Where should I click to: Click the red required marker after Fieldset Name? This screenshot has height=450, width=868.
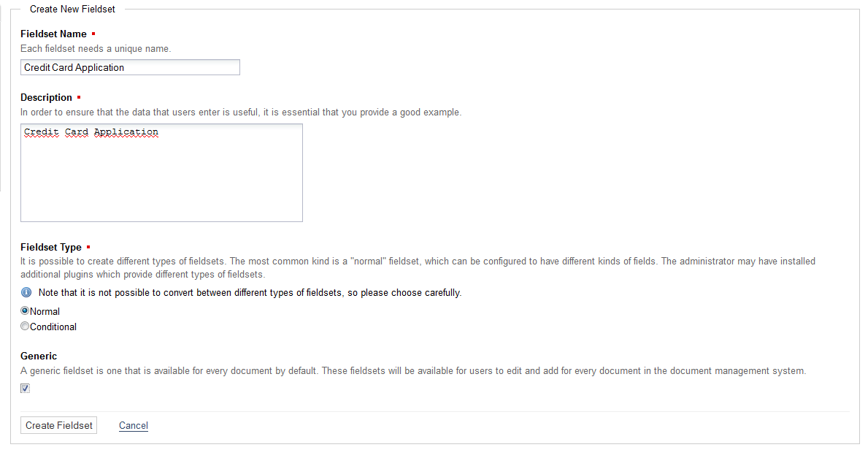(x=93, y=34)
